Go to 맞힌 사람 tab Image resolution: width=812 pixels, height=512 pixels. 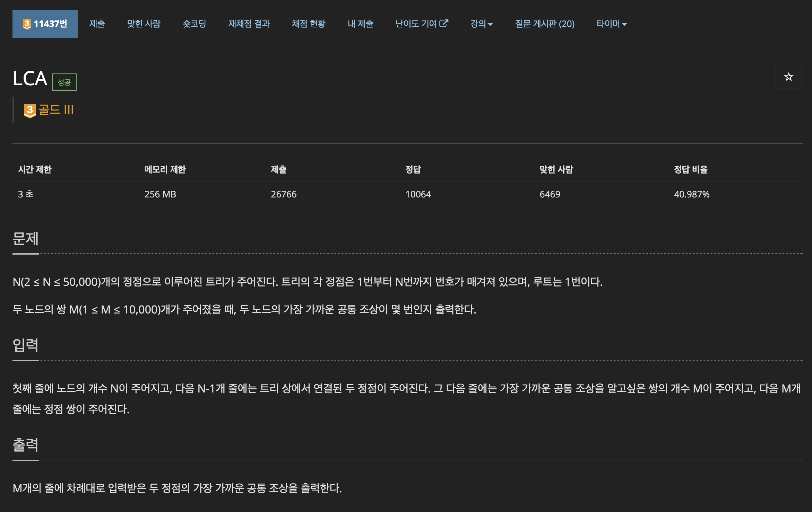(144, 24)
